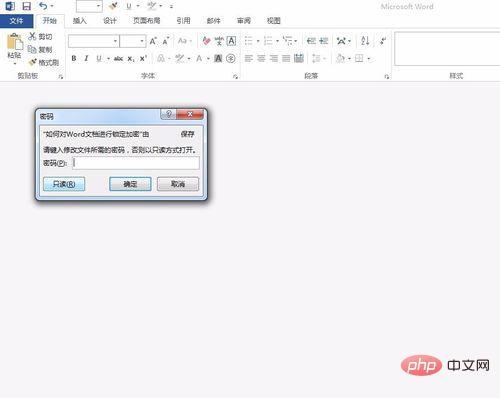
Task: Open the bullets list dropdown arrow
Action: coord(258,41)
